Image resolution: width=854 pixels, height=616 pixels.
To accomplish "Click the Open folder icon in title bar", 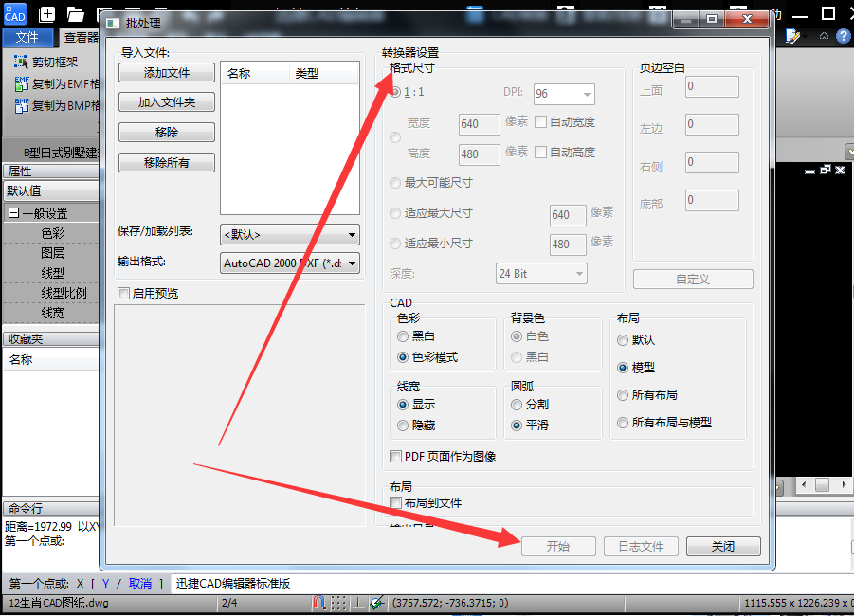I will point(75,14).
